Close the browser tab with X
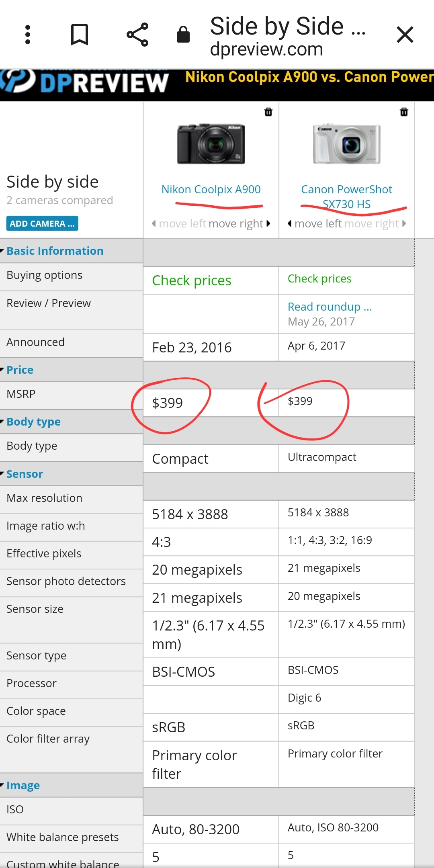 [x=405, y=35]
